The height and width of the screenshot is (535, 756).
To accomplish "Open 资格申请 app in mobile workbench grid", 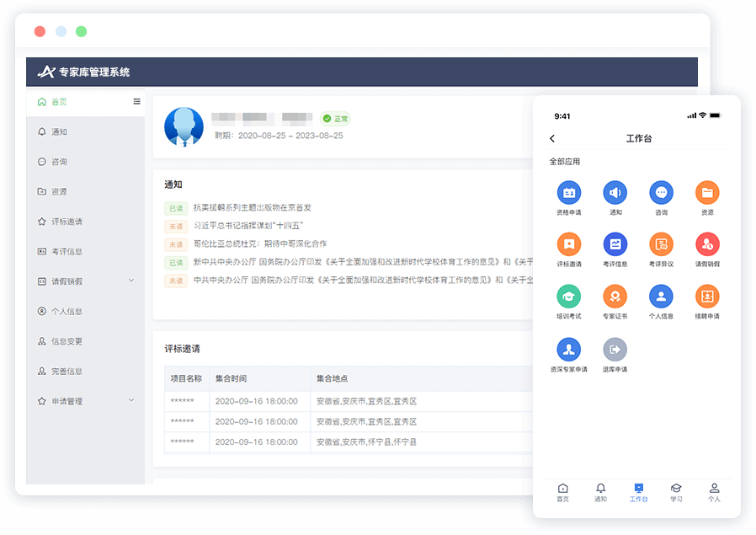I will 568,194.
